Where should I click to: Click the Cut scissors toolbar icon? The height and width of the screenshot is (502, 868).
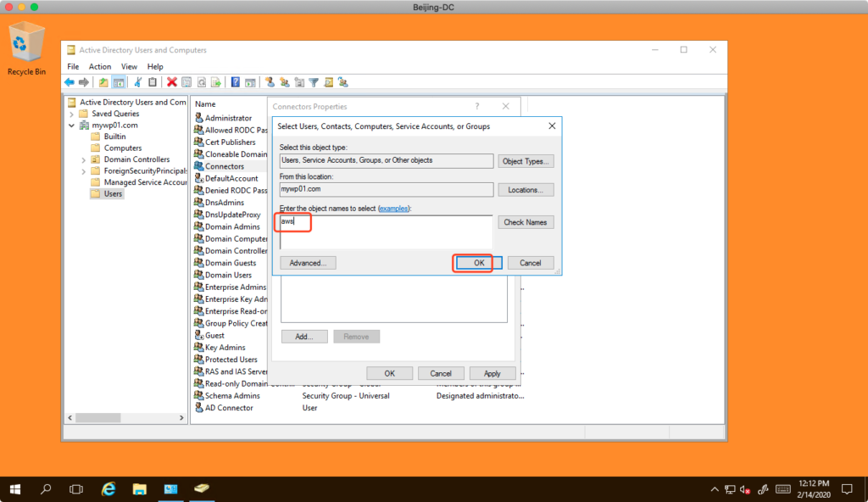(x=138, y=82)
